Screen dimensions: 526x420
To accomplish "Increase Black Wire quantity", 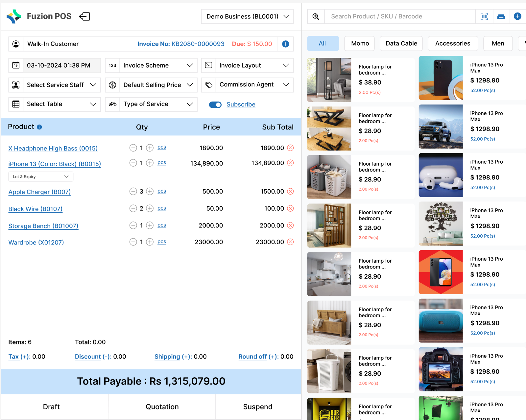I will 150,208.
